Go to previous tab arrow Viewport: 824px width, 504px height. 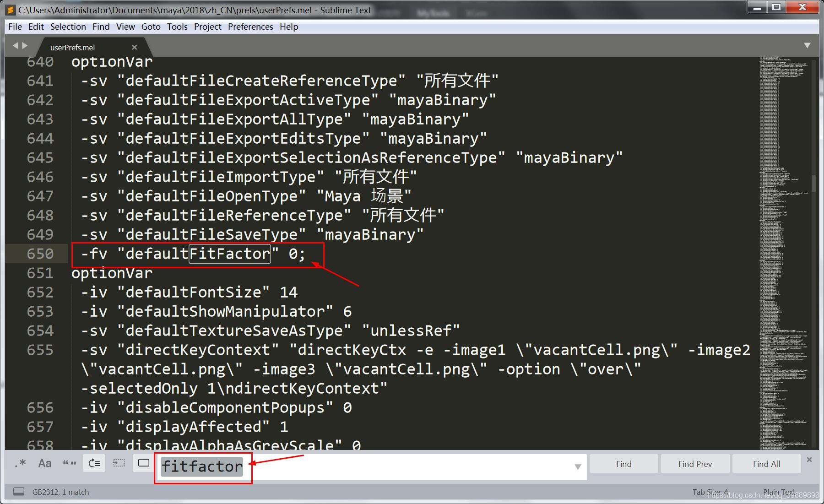pos(15,45)
